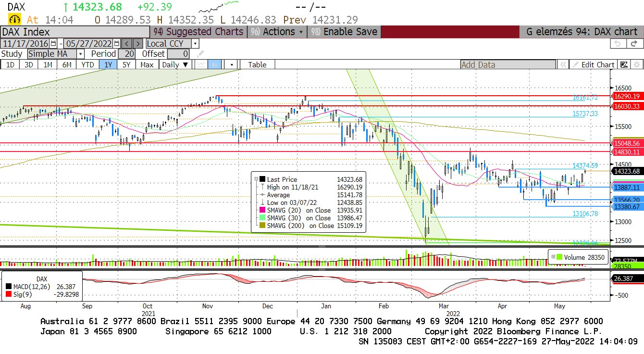Screen dimensions: 644x354
Task: Open the start date calendar picker
Action: point(53,43)
